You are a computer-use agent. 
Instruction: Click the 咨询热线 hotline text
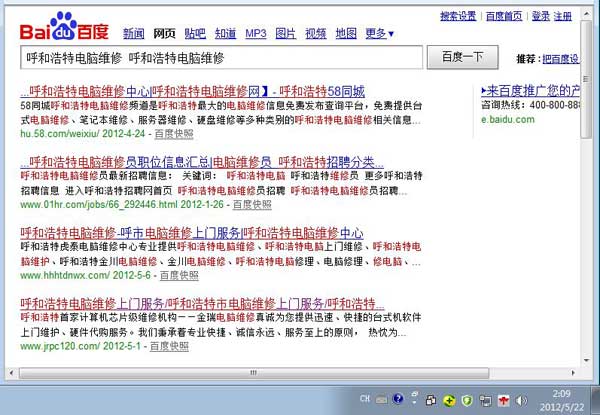[x=530, y=105]
